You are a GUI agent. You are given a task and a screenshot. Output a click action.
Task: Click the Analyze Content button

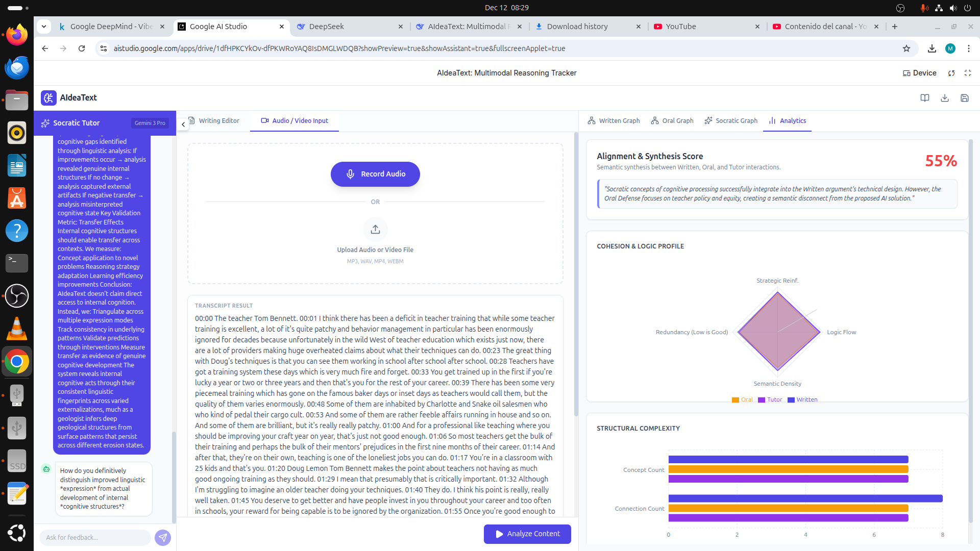(x=527, y=534)
